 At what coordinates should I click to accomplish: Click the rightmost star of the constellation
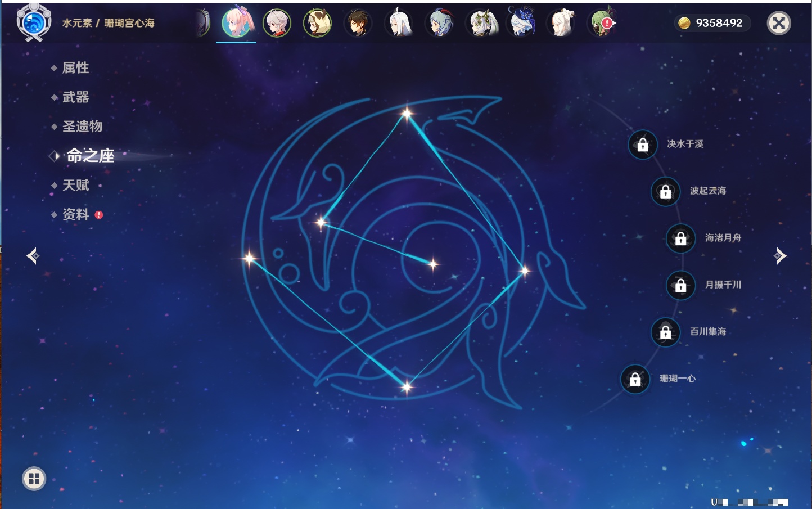coord(525,271)
